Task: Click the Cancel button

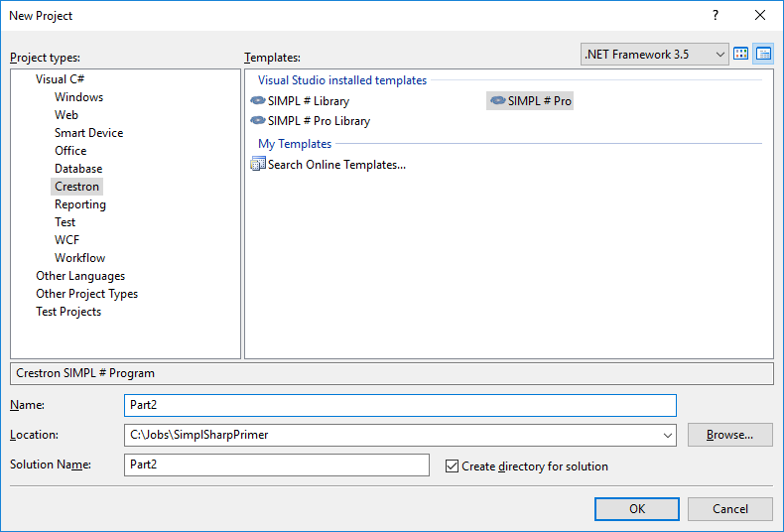Action: pos(730,509)
